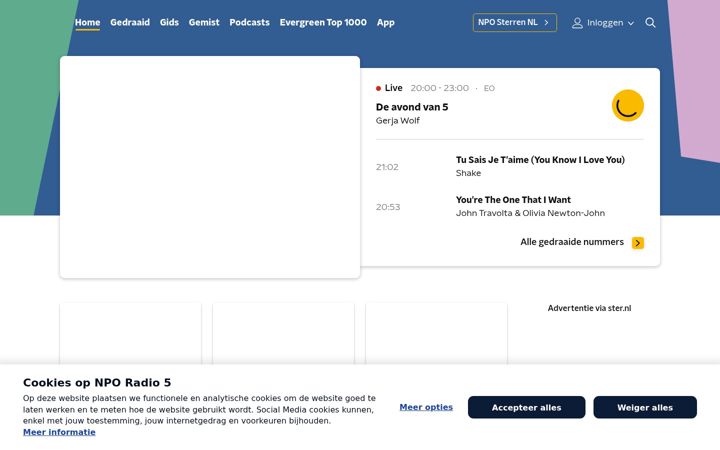The height and width of the screenshot is (450, 720).
Task: Click the yellow loading play button
Action: point(628,106)
